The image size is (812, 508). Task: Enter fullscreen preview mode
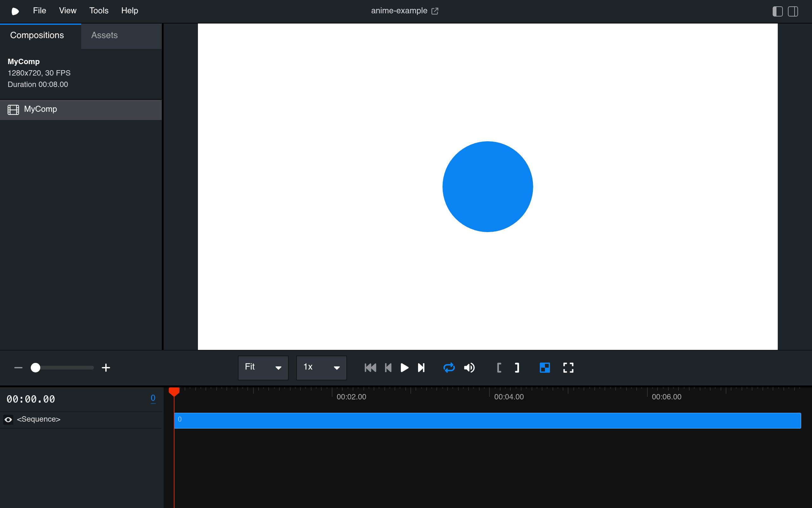tap(568, 368)
